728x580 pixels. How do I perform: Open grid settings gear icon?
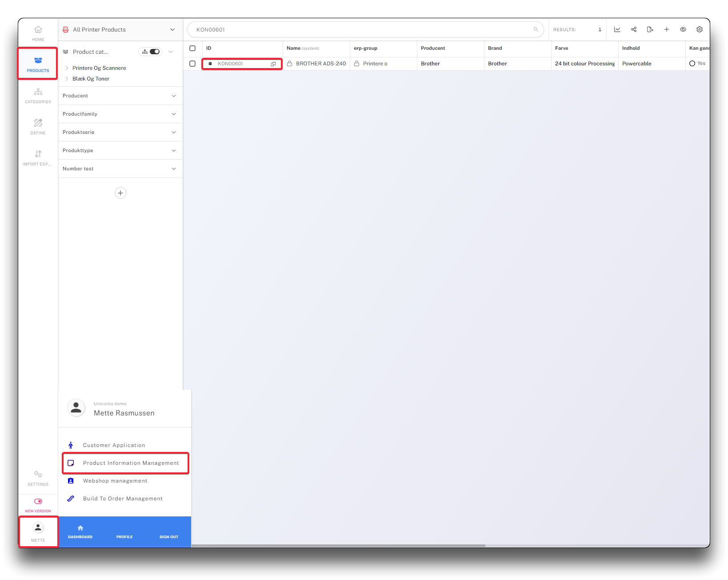pyautogui.click(x=700, y=29)
